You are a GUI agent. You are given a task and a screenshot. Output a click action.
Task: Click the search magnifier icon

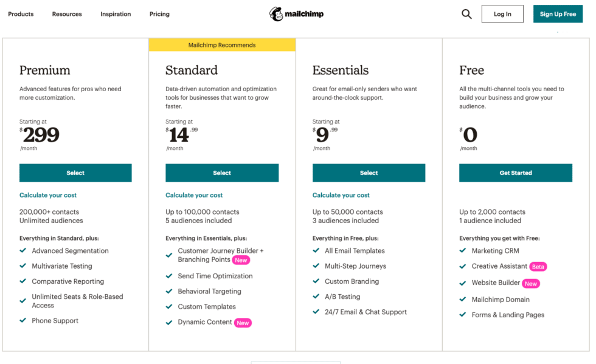coord(466,14)
